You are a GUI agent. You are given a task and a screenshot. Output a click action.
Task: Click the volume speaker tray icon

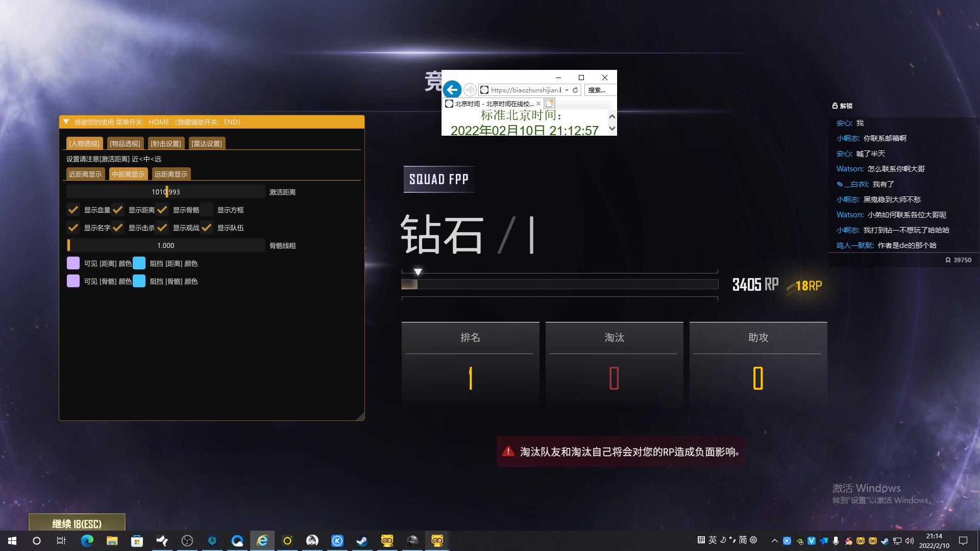910,541
